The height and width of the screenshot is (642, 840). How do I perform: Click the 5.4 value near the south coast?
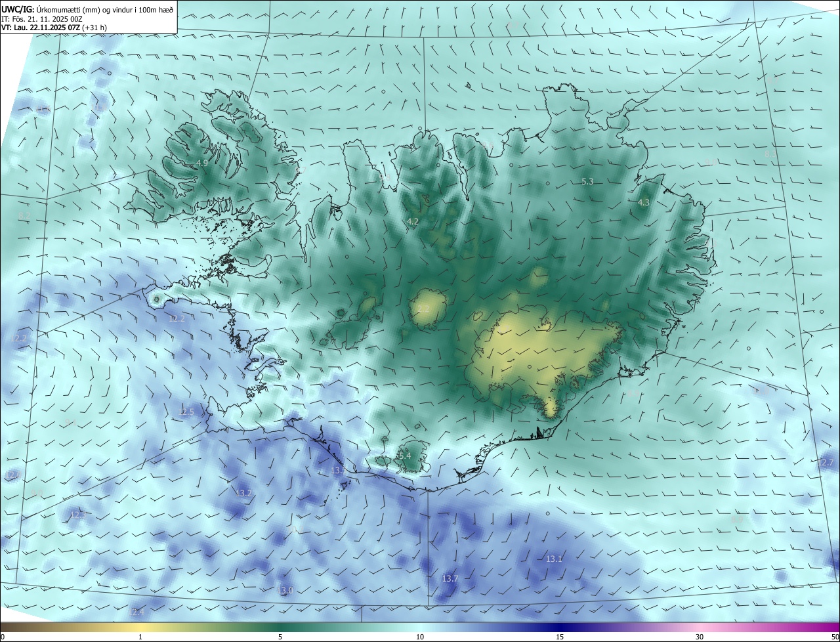coord(404,456)
